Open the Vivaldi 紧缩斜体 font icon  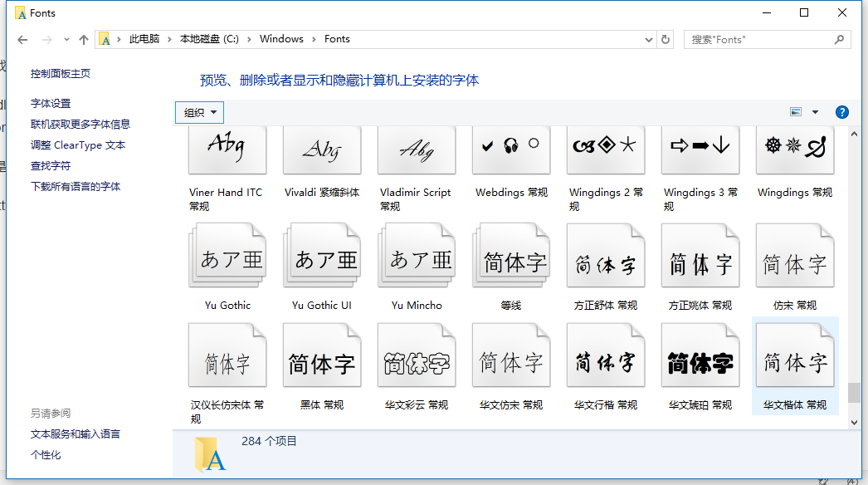pos(322,149)
